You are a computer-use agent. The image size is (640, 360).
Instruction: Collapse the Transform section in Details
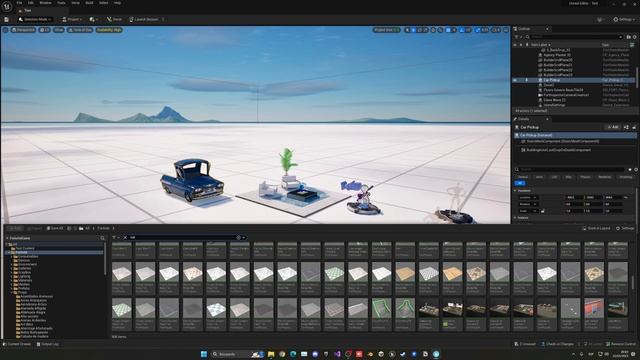point(515,191)
